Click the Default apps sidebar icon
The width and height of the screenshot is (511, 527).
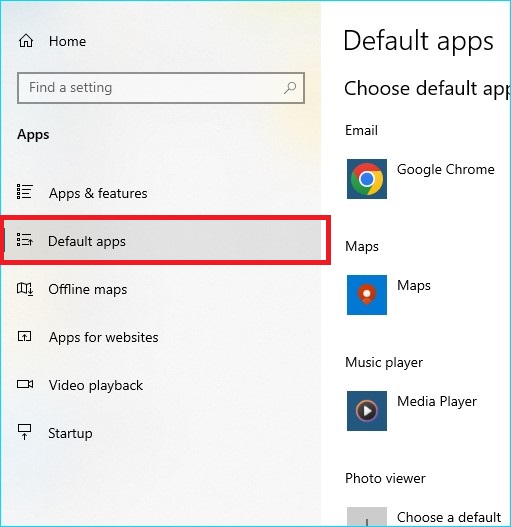tap(25, 240)
